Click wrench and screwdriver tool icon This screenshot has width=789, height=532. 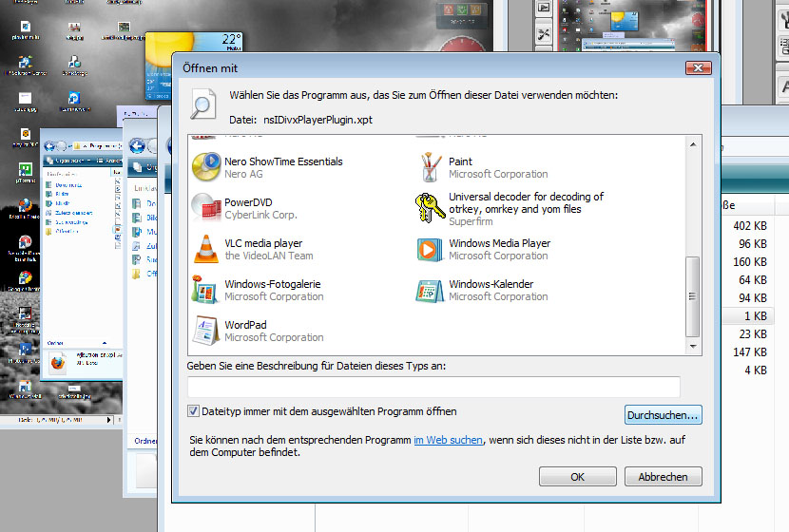coord(544,34)
